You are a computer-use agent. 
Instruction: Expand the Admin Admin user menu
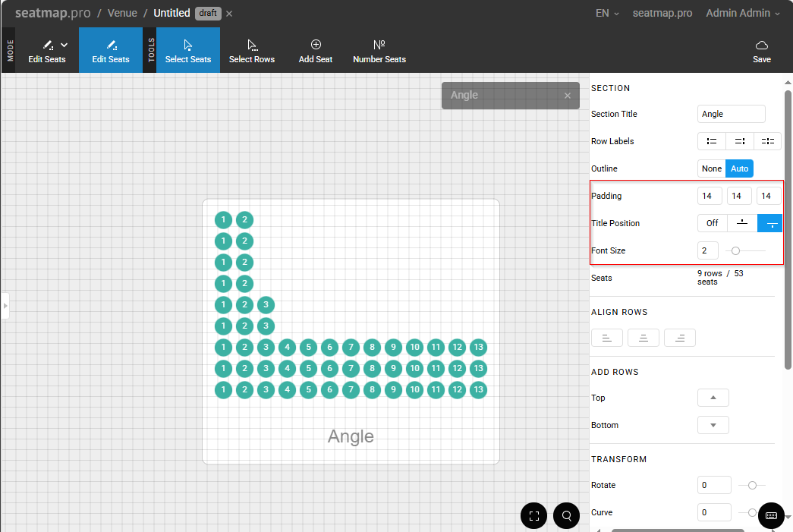click(743, 13)
